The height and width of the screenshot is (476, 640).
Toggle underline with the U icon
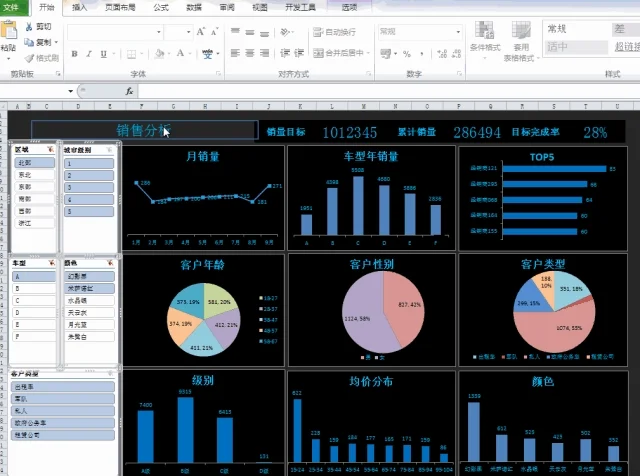click(x=104, y=53)
